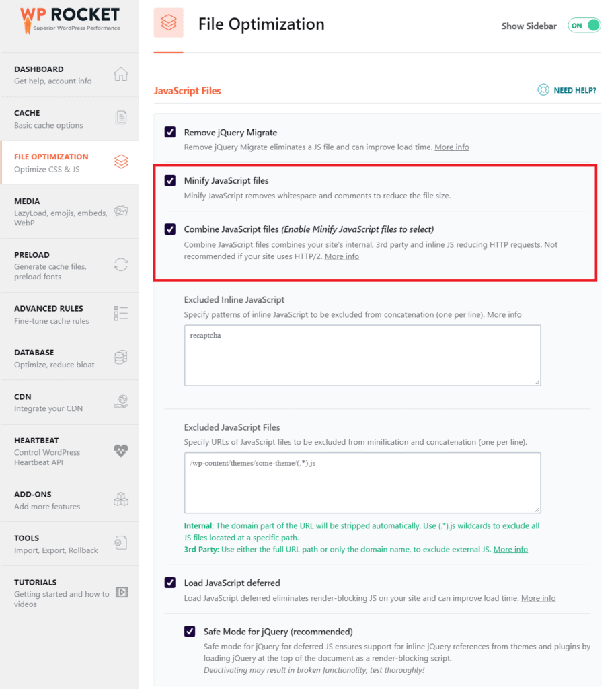The width and height of the screenshot is (616, 689).
Task: Disable Load JavaScript deferred checkbox
Action: (x=170, y=583)
